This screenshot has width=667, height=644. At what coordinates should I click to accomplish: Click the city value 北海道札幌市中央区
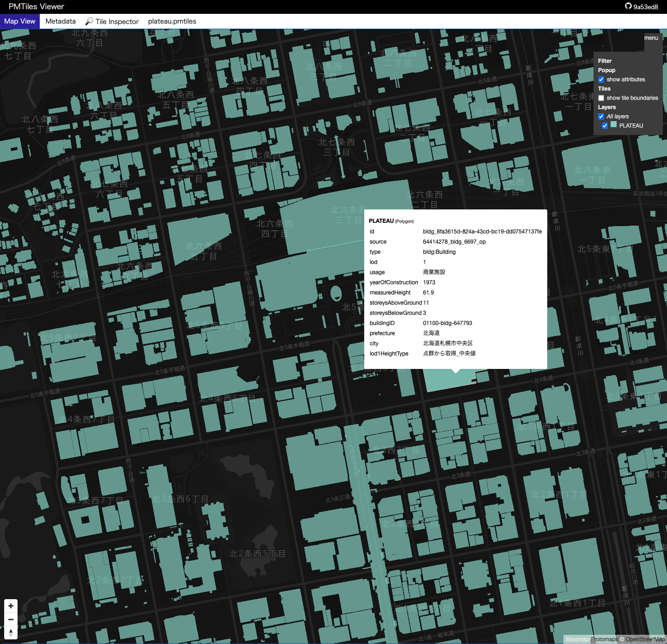[x=448, y=343]
